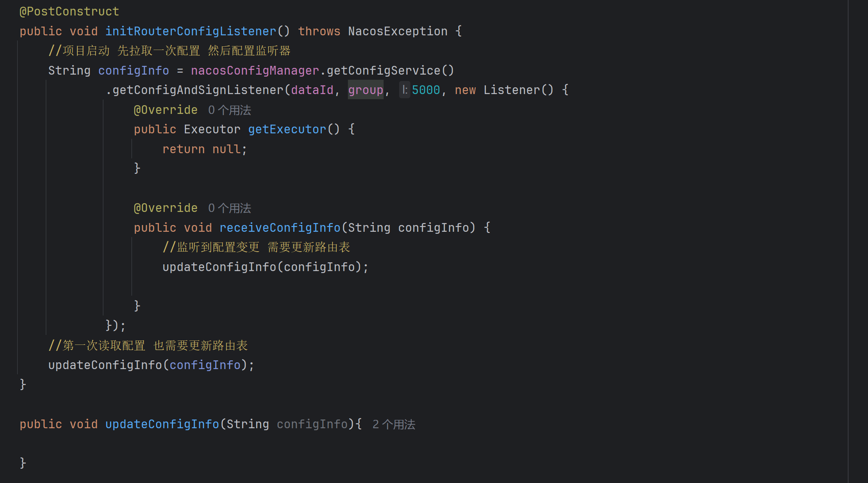
Task: Click the receiveConfigInfo method name
Action: tap(280, 228)
